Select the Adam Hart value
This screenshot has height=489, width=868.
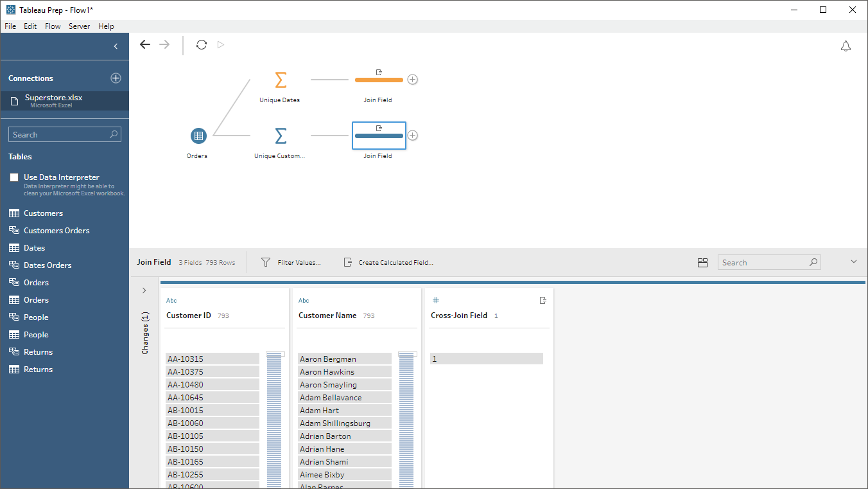coord(344,410)
